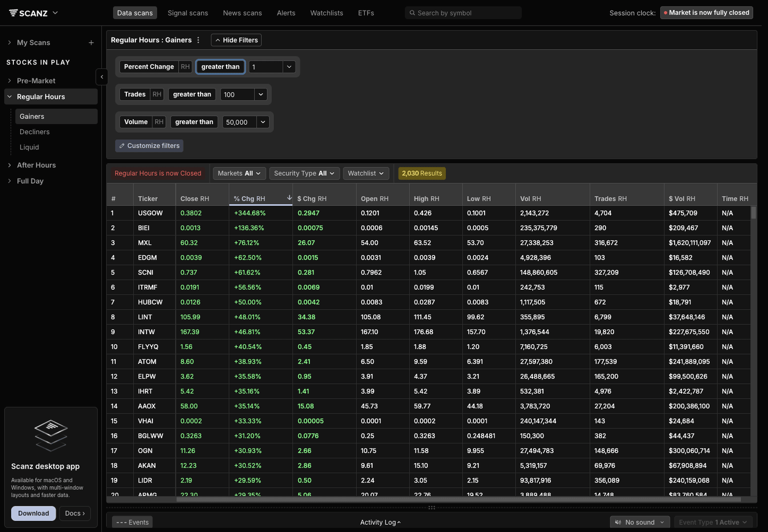The width and height of the screenshot is (768, 532).
Task: Open the Watchlist filter dropdown
Action: click(x=366, y=173)
